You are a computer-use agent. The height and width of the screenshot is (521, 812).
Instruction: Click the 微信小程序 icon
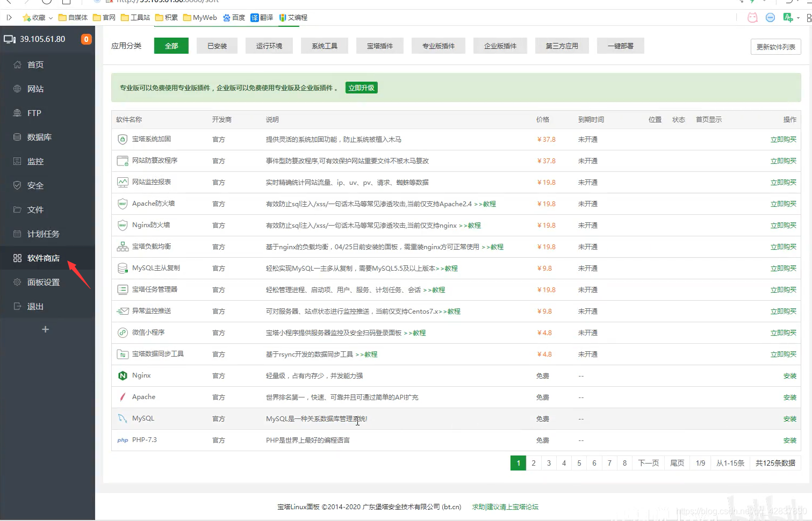tap(123, 332)
